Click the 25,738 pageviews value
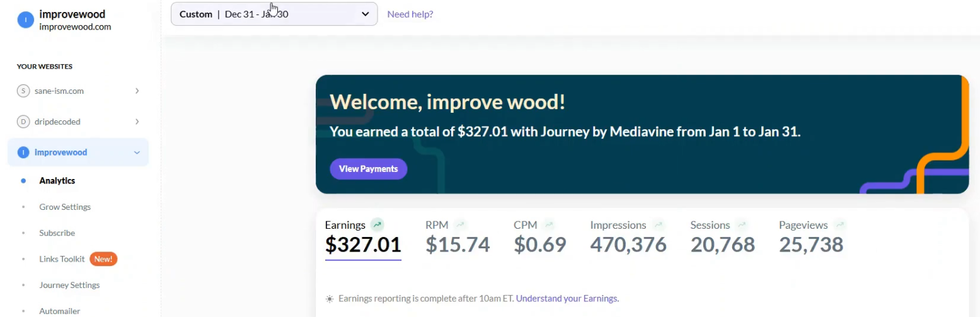 tap(811, 245)
